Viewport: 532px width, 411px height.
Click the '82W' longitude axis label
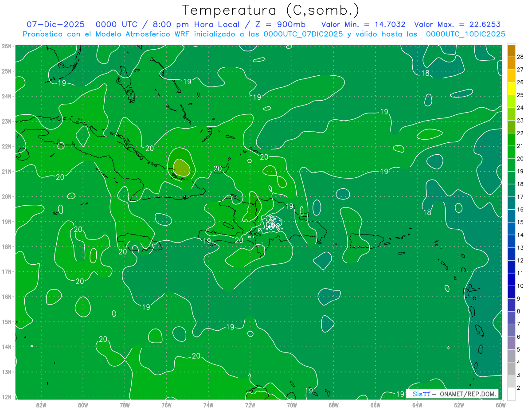[41, 404]
